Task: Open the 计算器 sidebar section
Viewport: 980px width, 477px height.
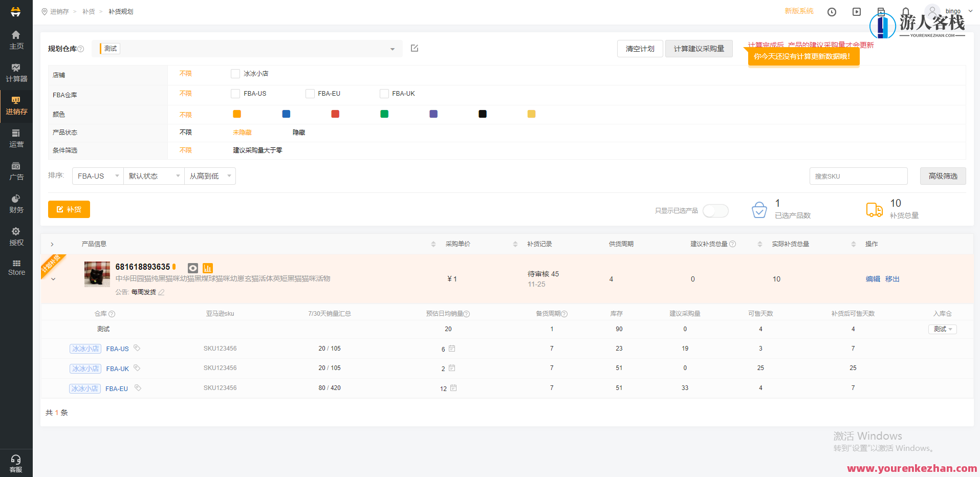Action: pyautogui.click(x=16, y=73)
